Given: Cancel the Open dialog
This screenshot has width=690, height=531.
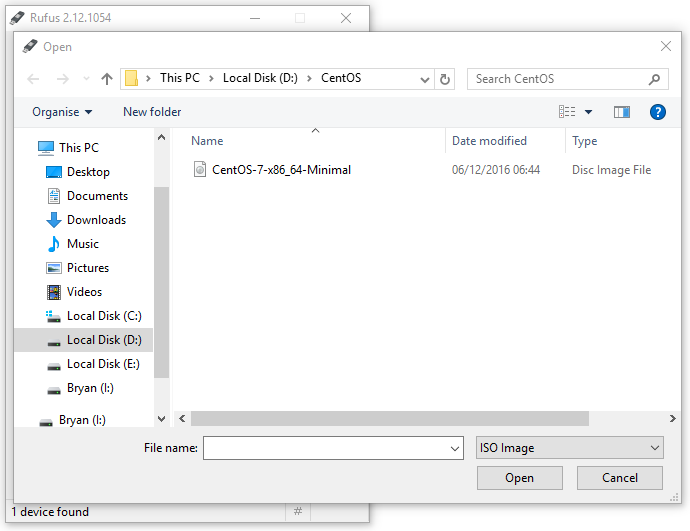Looking at the screenshot, I should (x=620, y=478).
